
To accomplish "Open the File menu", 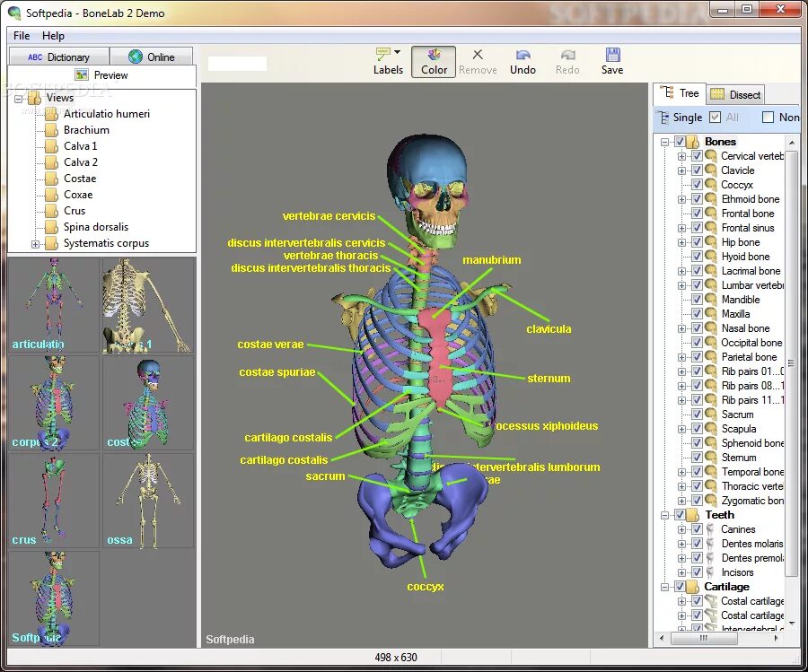I will tap(22, 36).
